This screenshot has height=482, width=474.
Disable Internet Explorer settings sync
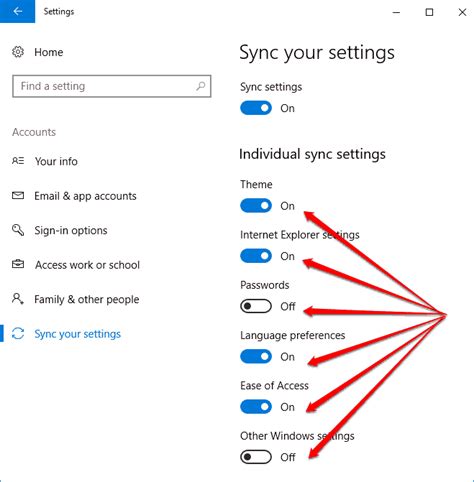point(256,256)
